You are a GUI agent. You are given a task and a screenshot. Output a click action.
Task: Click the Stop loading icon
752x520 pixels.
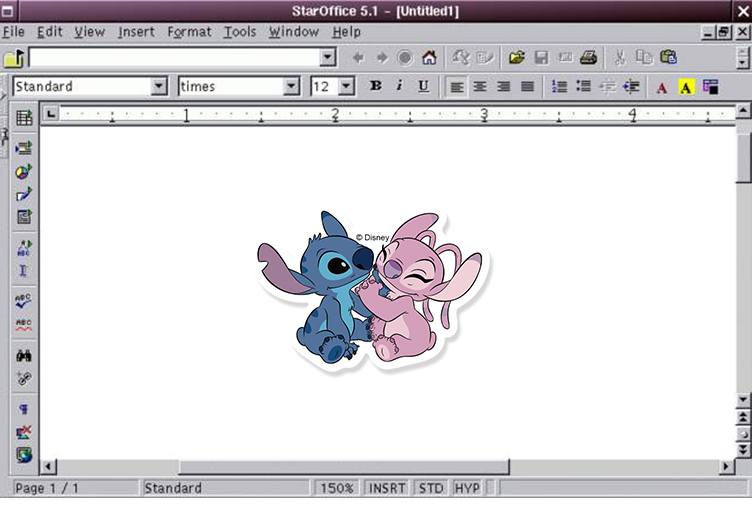(405, 58)
